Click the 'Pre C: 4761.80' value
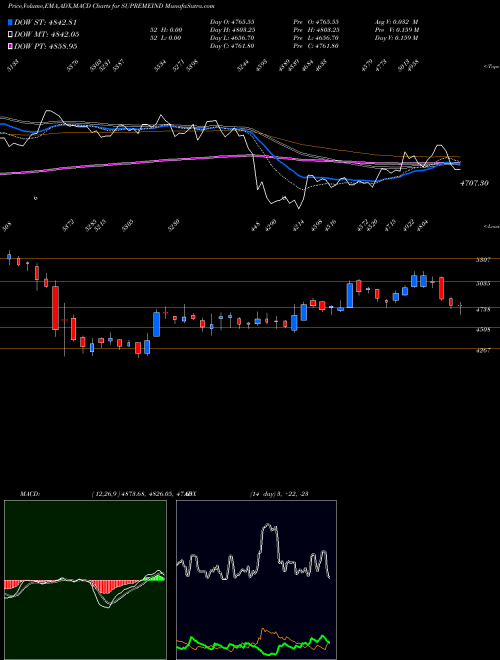Screen dimensions: 500x660 (317, 46)
